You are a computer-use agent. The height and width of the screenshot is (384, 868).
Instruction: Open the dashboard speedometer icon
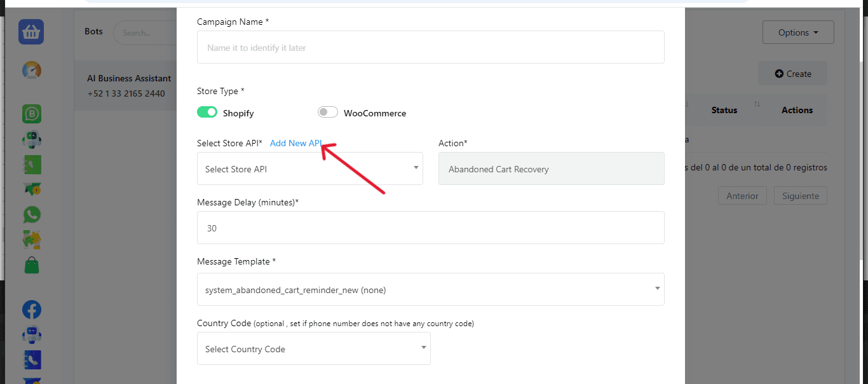coord(31,70)
